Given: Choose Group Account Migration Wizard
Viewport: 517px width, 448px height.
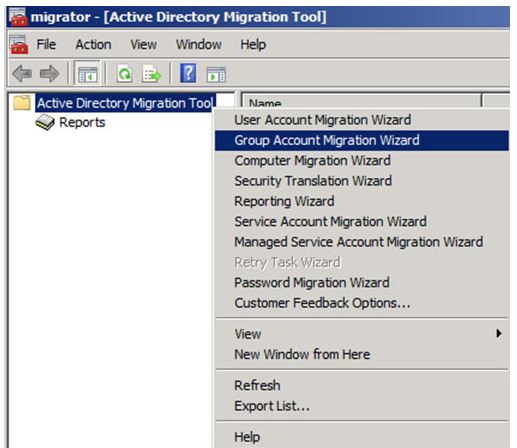Looking at the screenshot, I should tap(362, 140).
